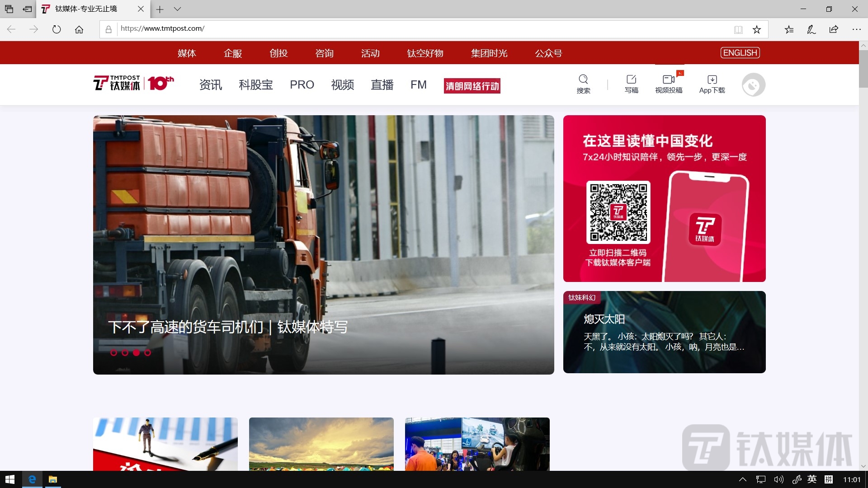The width and height of the screenshot is (868, 488).
Task: Open 集团时光 in red top menu
Action: pyautogui.click(x=489, y=53)
